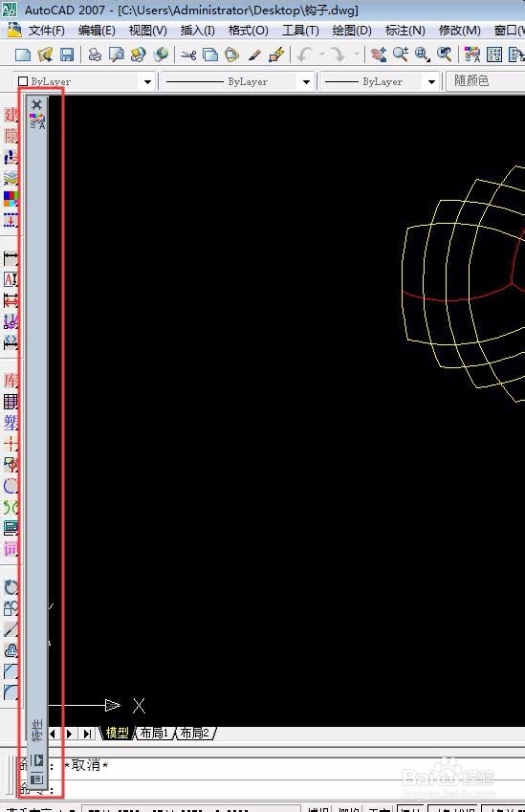The width and height of the screenshot is (525, 812).
Task: Click the Block Editor lightning icon
Action: click(x=276, y=55)
